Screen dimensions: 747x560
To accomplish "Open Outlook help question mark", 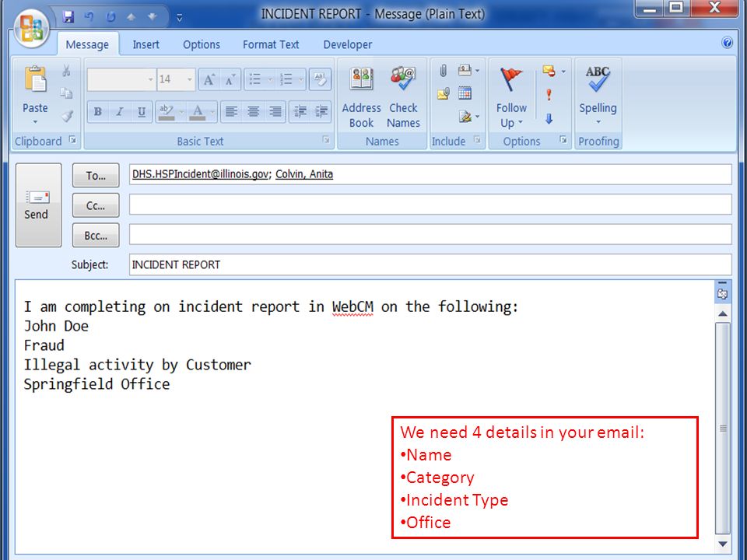I will pyautogui.click(x=727, y=43).
